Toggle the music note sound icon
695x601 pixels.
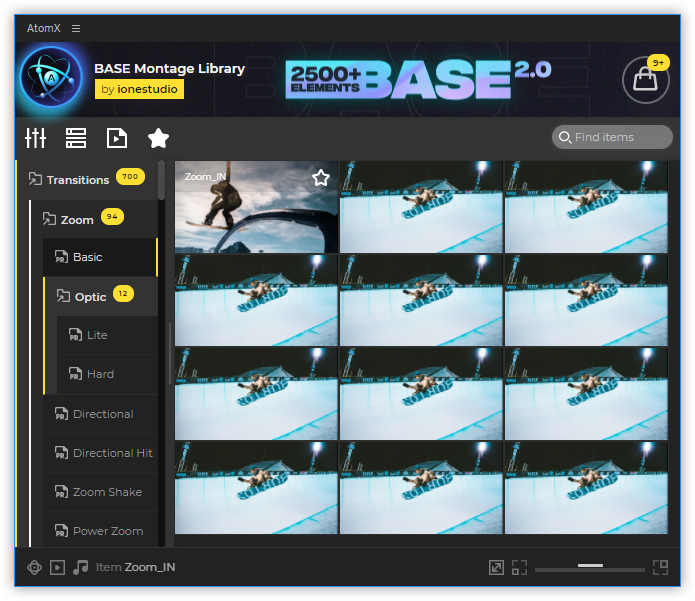coord(80,567)
